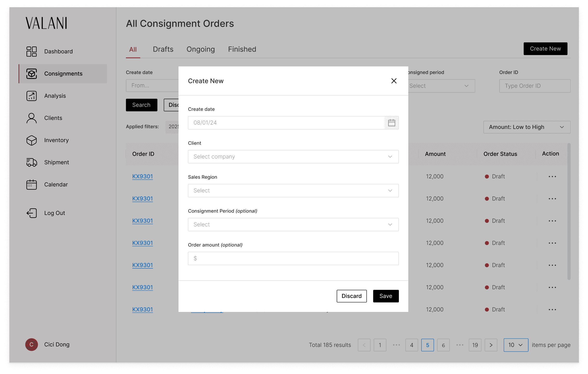
Task: Click the Log Out arrow icon
Action: (32, 213)
